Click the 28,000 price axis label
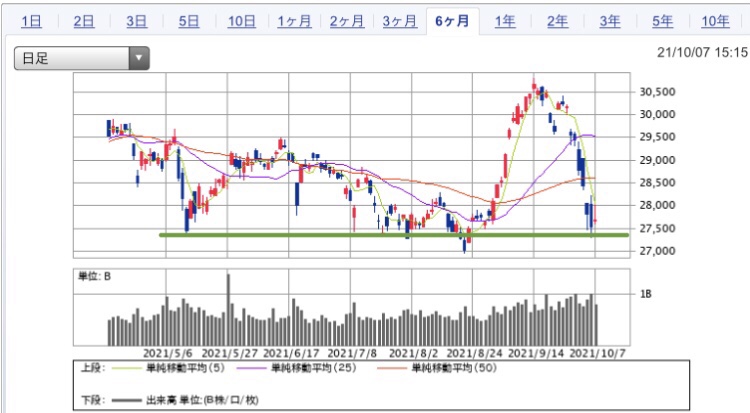Screen dimensions: 750x413 pyautogui.click(x=657, y=205)
